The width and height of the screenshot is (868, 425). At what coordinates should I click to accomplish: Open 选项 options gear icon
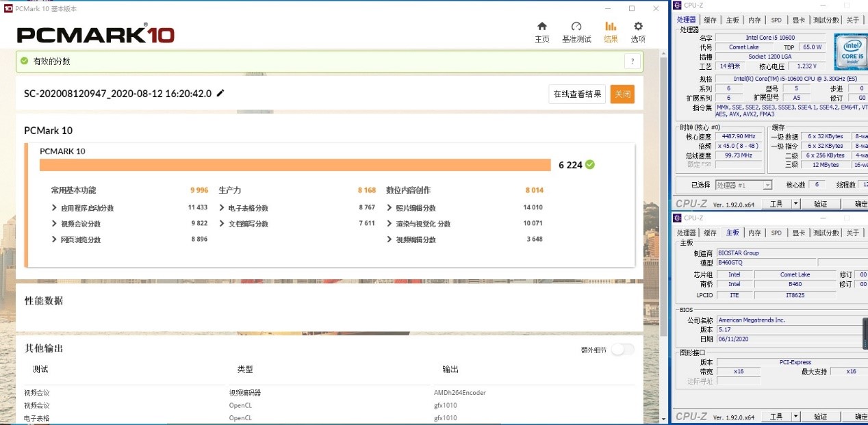[x=638, y=27]
